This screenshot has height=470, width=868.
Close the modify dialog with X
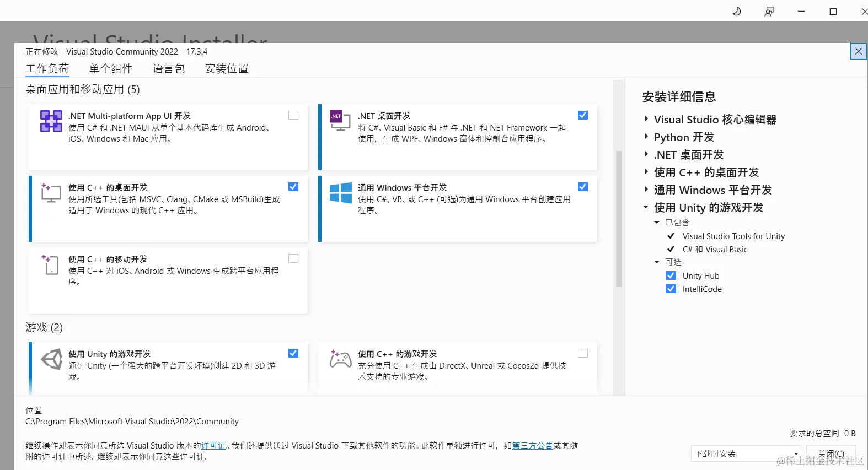pos(858,51)
